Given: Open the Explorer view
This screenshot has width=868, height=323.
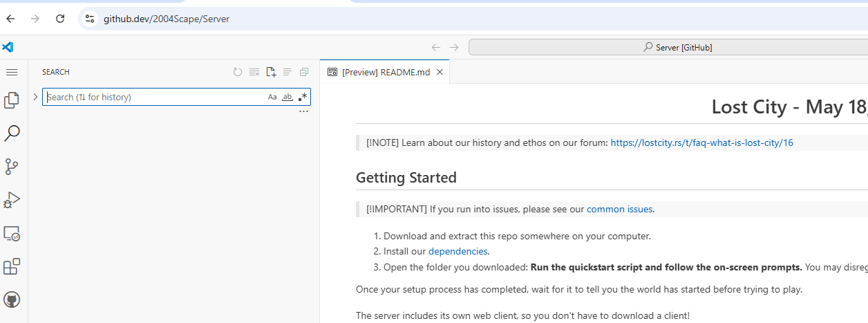Looking at the screenshot, I should [12, 100].
